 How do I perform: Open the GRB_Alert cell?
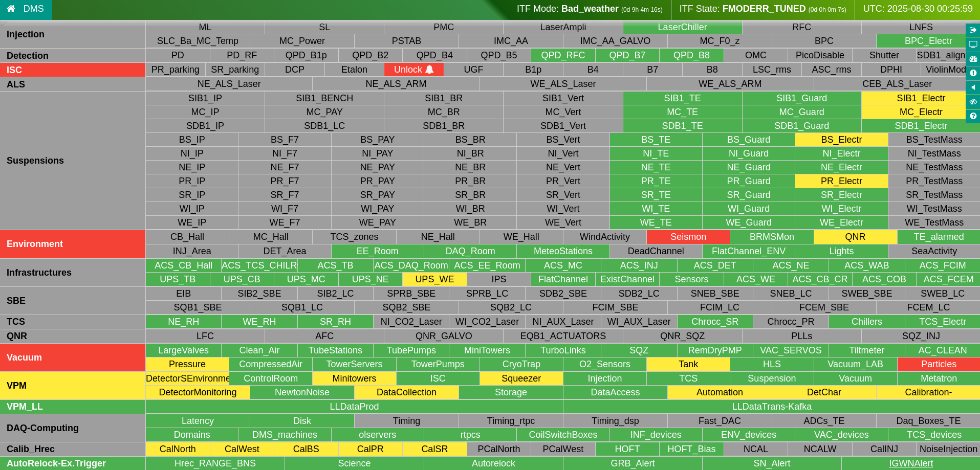[633, 463]
